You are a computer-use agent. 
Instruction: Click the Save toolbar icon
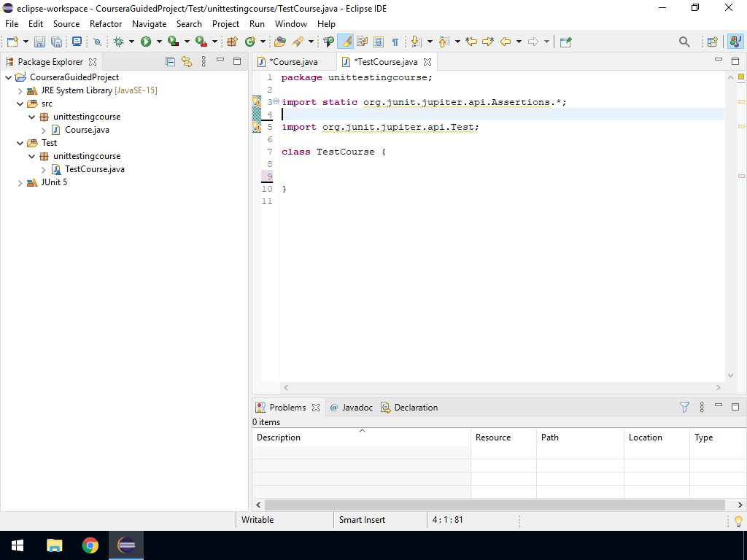[x=39, y=42]
